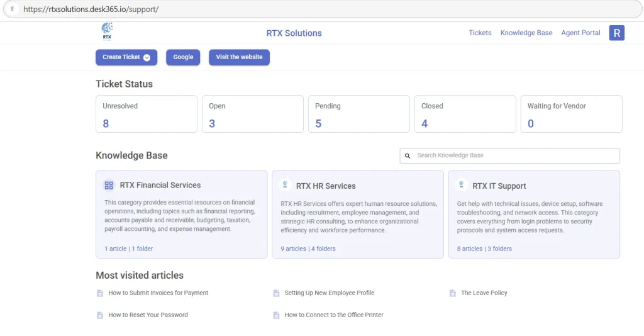Click the Google button
This screenshot has width=644, height=336.
pyautogui.click(x=183, y=57)
